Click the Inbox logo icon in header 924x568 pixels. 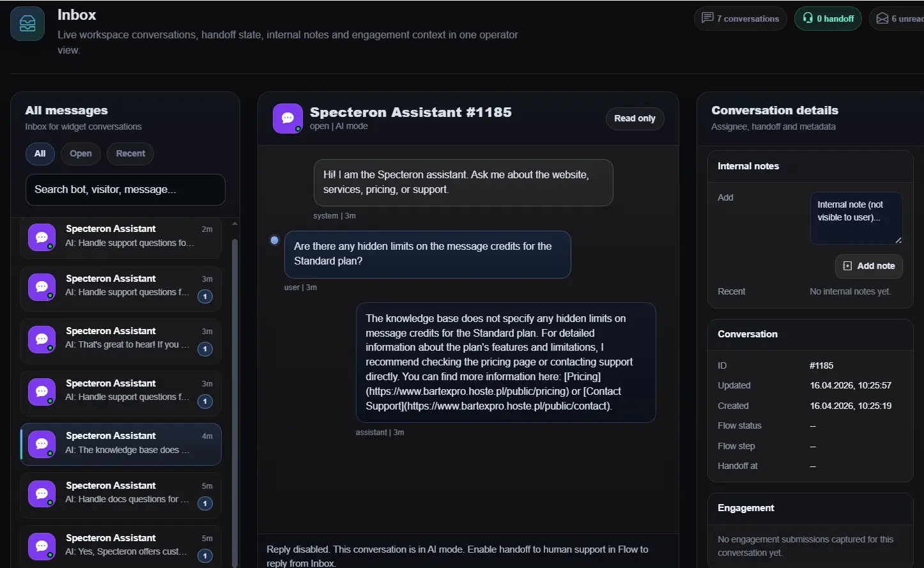27,24
